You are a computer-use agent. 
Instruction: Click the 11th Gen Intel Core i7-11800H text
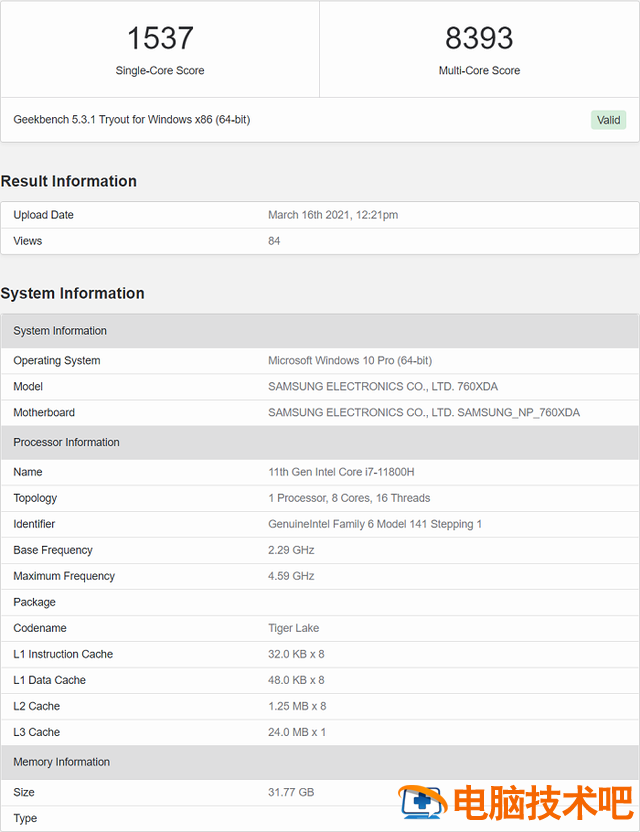coord(341,472)
